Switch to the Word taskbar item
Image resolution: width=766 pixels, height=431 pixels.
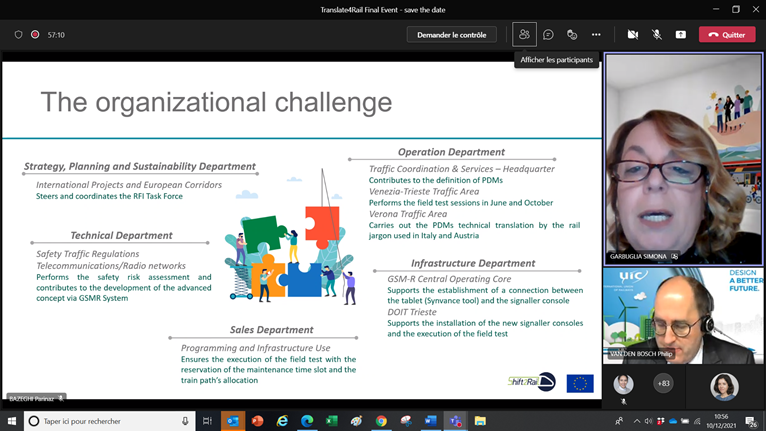[431, 421]
